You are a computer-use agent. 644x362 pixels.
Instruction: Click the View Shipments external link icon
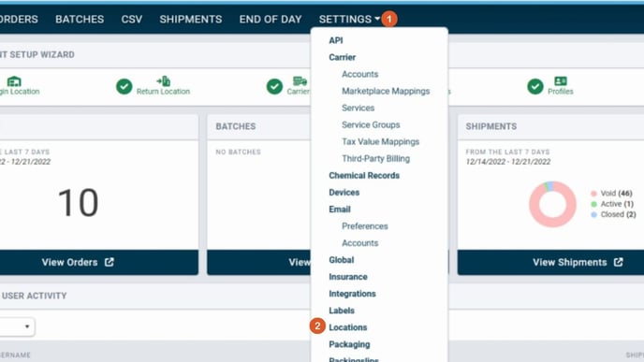coord(619,262)
